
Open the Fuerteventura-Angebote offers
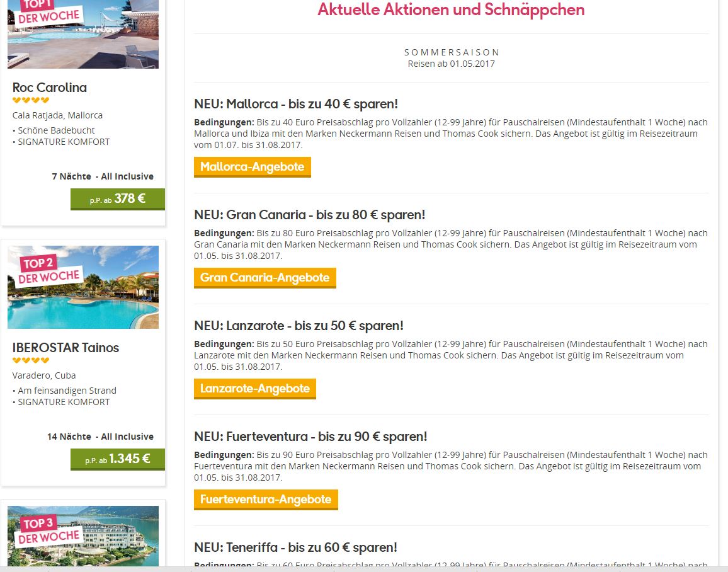[x=266, y=500]
